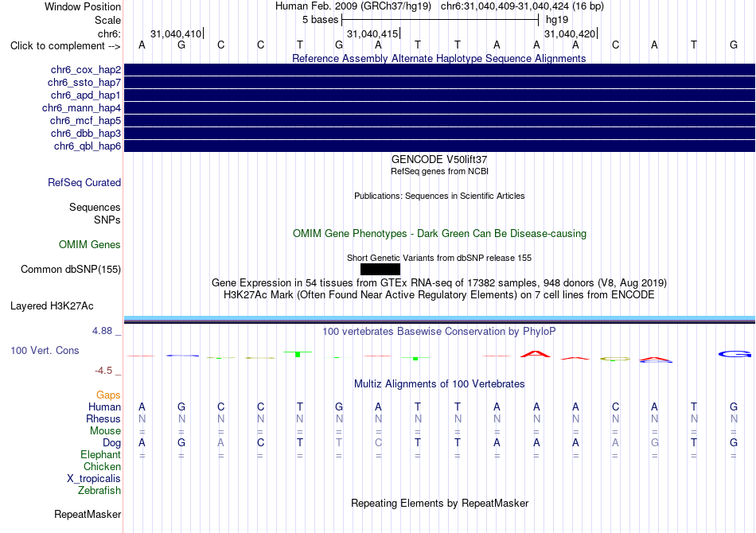756x533 pixels.
Task: Click the OMIM Genes side label
Action: tap(90, 245)
